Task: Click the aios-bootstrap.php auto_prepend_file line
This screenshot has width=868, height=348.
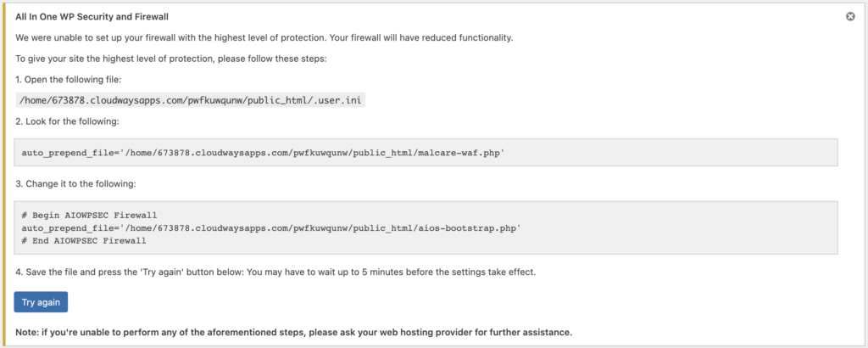Action: [x=271, y=227]
